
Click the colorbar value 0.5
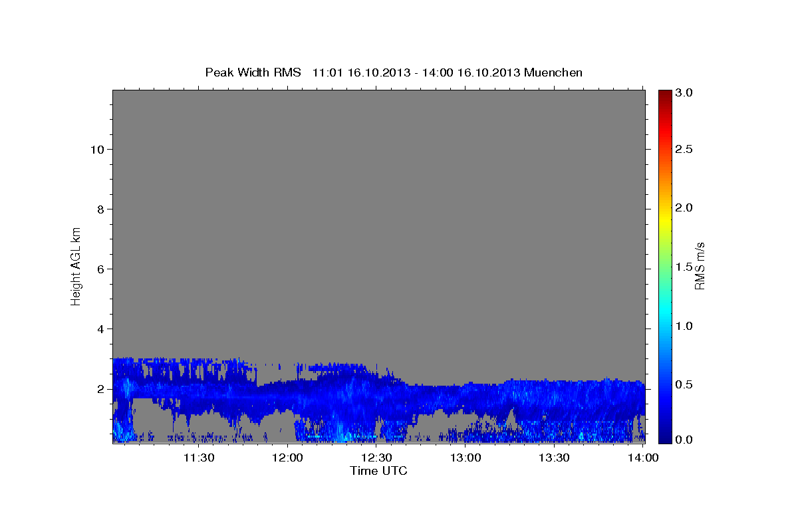click(x=685, y=384)
